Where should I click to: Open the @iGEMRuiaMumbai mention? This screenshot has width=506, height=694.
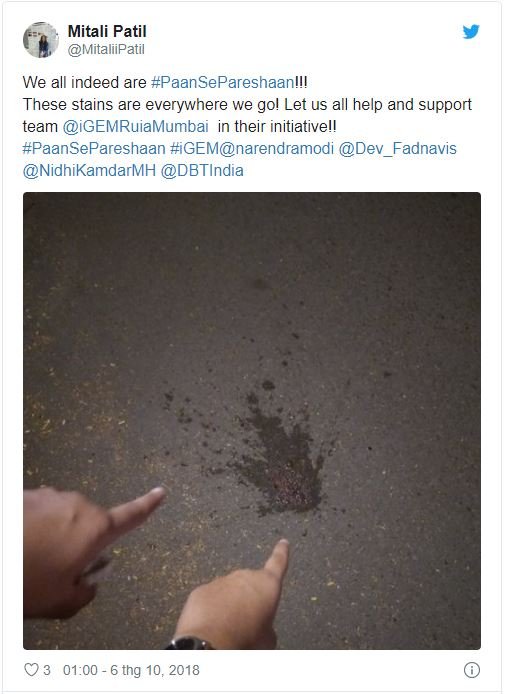point(135,127)
